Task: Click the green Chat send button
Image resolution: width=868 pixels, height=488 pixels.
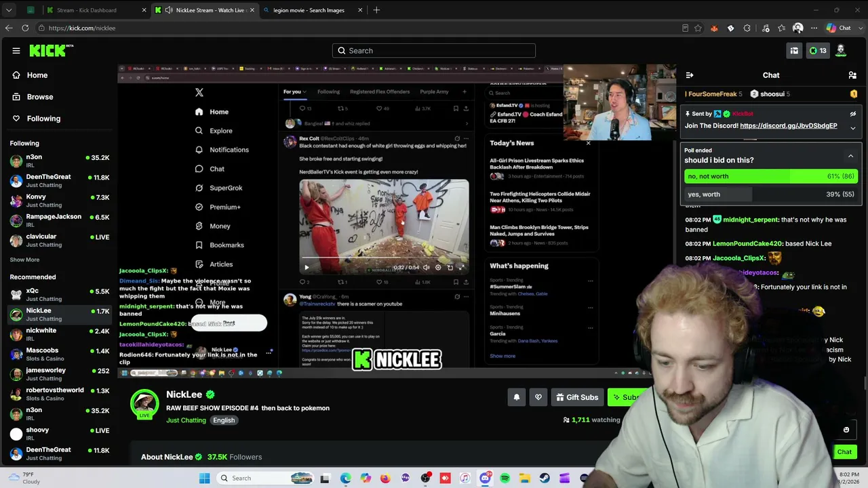Action: [x=844, y=452]
